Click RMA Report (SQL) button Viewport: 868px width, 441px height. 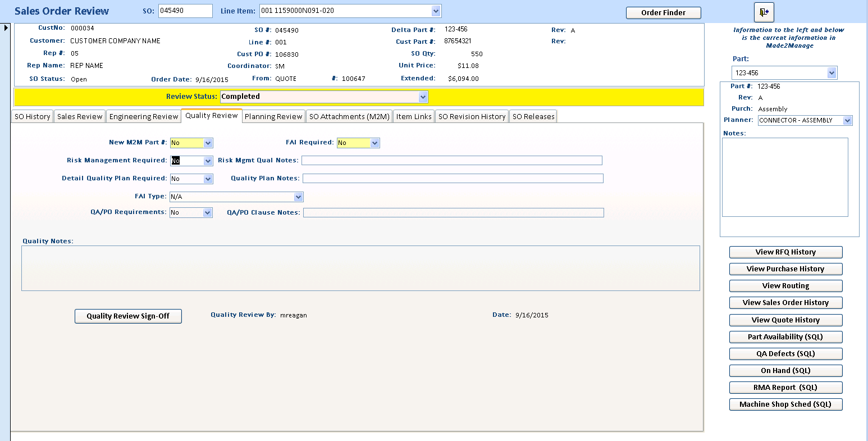785,388
